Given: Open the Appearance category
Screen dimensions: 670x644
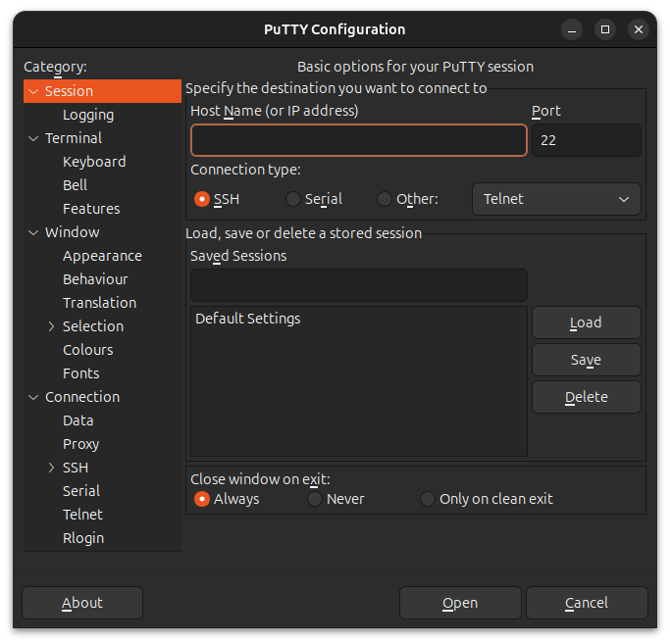Looking at the screenshot, I should (x=102, y=256).
